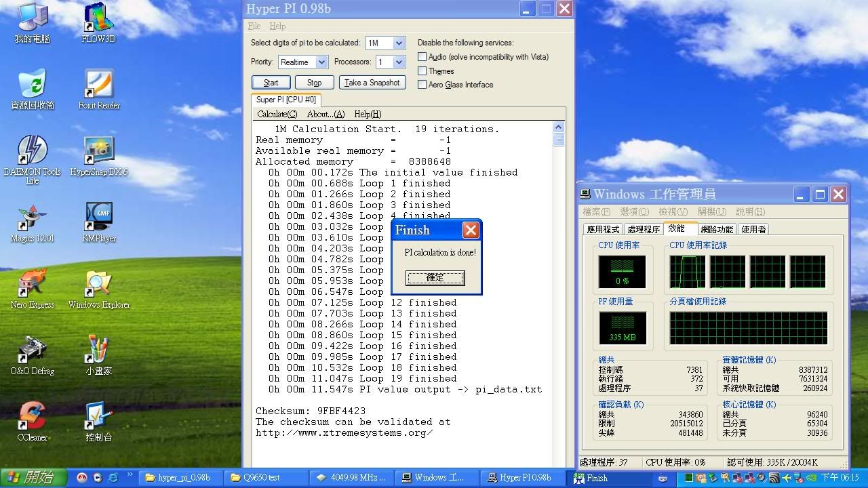Open the Hyper PI Help menu

(277, 26)
